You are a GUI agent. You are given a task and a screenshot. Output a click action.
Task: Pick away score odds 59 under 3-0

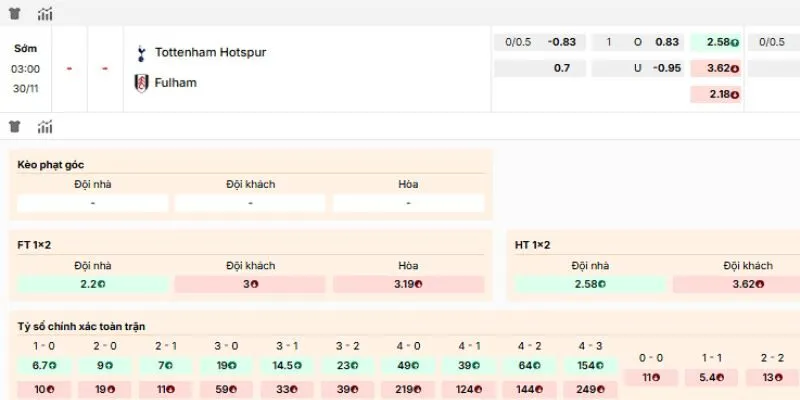point(226,390)
